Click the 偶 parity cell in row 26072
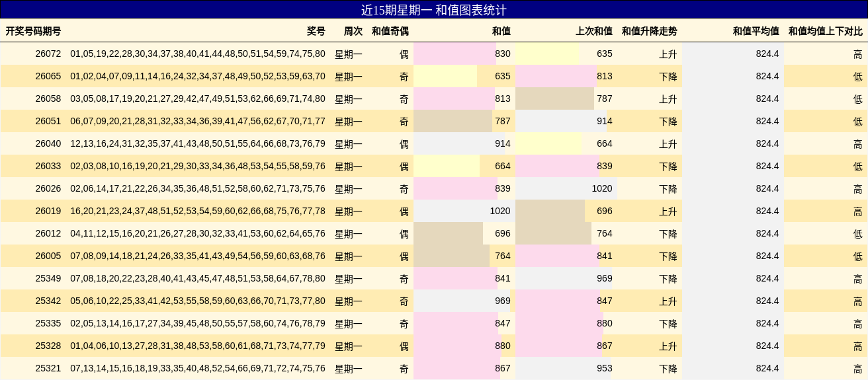The image size is (868, 380). click(x=404, y=54)
